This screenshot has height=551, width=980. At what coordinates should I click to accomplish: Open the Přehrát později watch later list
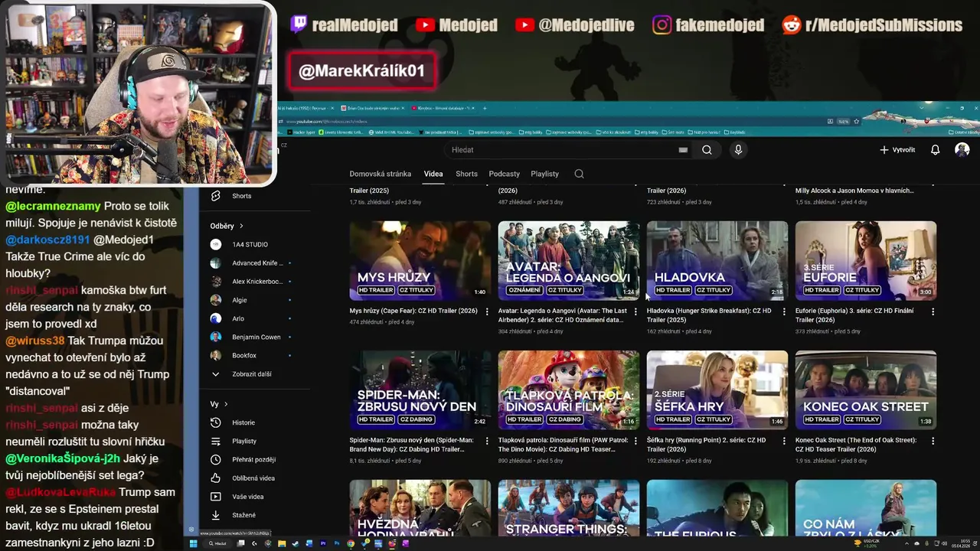pos(253,459)
